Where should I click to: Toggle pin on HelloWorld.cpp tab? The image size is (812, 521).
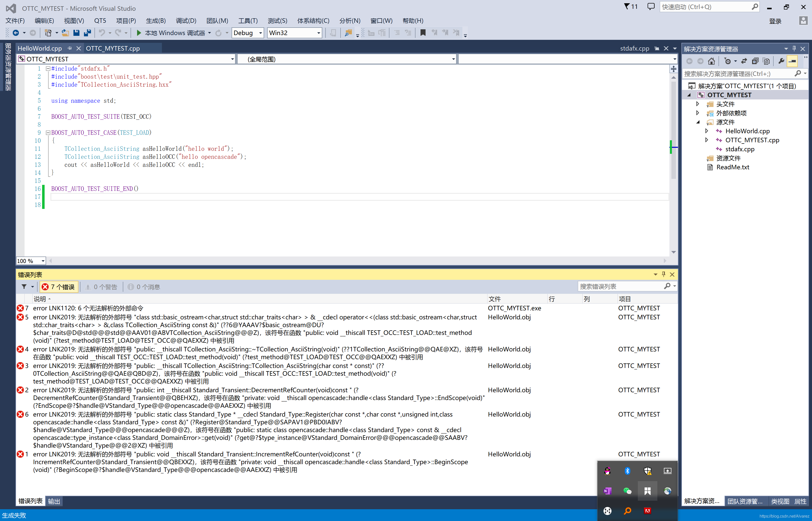click(70, 48)
